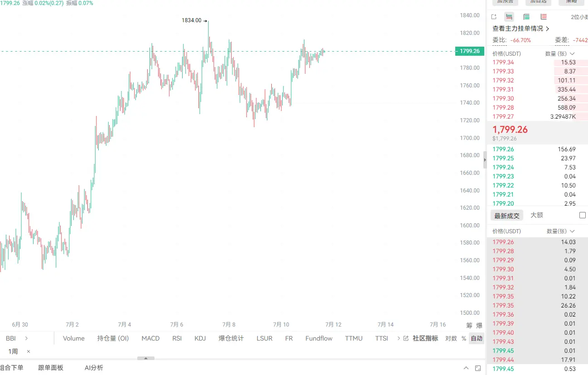The image size is (588, 375).
Task: Select the combined buy/sell order book view icon
Action: (x=509, y=17)
